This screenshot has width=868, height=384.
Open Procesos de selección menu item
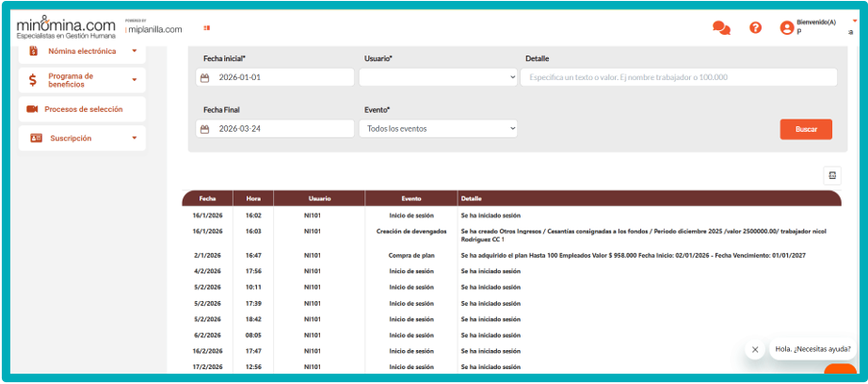click(83, 109)
